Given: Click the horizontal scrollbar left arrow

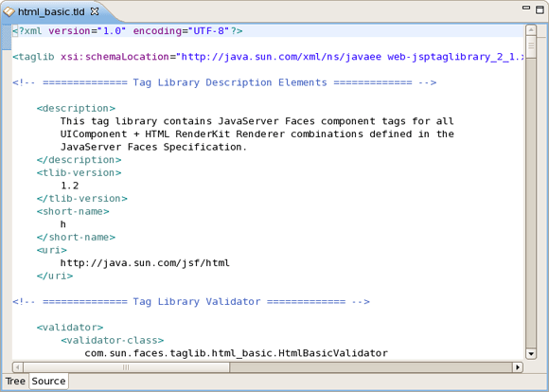Looking at the screenshot, I should click(x=17, y=367).
